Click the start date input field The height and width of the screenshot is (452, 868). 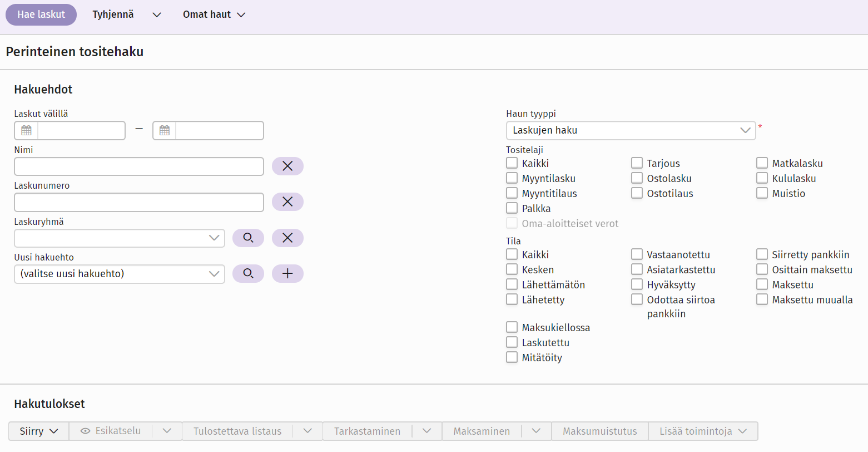(x=81, y=130)
